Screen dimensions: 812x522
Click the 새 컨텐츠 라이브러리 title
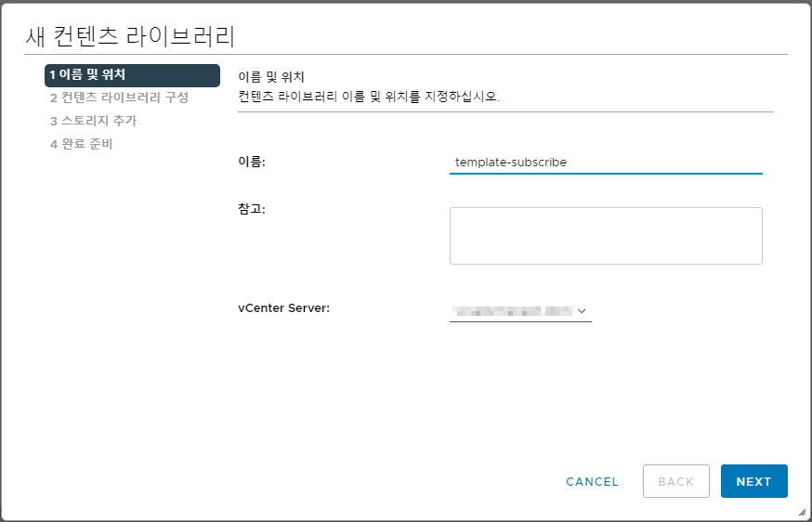pos(130,36)
